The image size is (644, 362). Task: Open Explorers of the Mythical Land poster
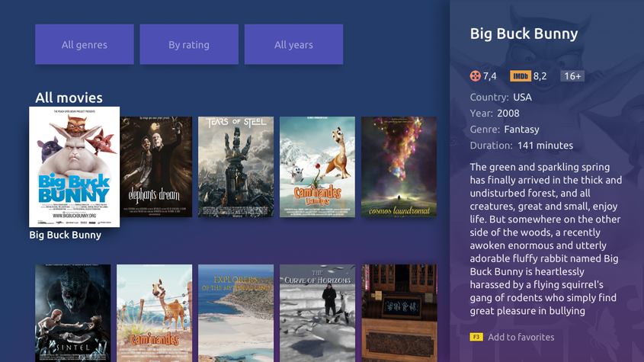pos(235,313)
